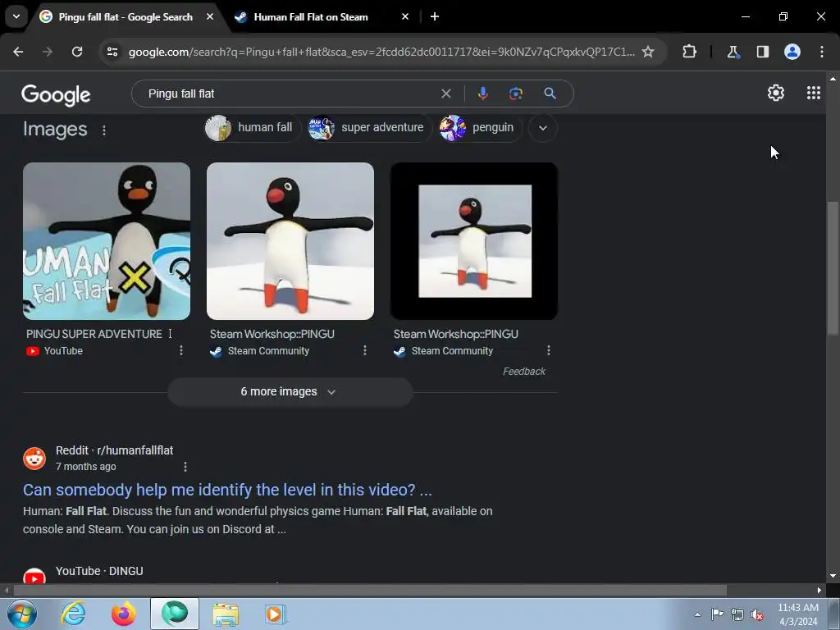Open the Extensions puzzle icon
The height and width of the screenshot is (630, 840).
(x=689, y=52)
